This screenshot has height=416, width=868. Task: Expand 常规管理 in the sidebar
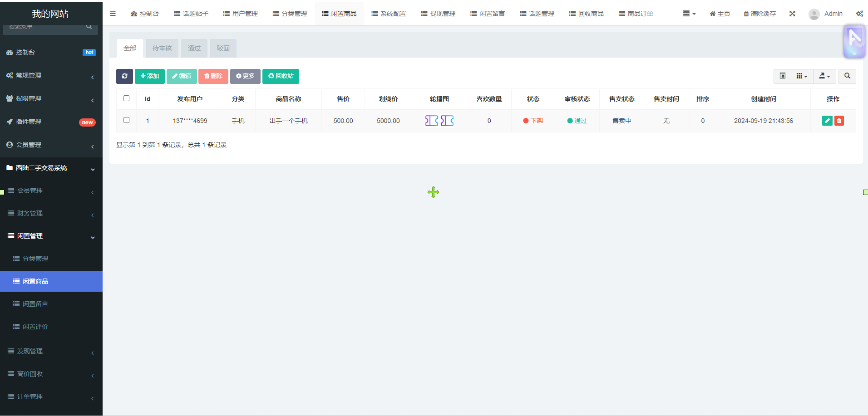click(x=51, y=75)
